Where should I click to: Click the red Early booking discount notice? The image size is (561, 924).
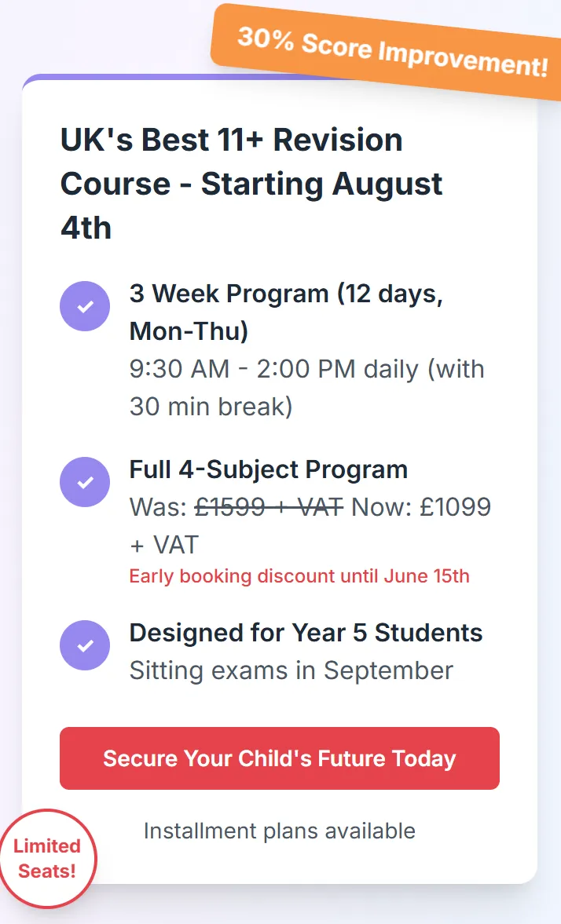click(x=299, y=575)
